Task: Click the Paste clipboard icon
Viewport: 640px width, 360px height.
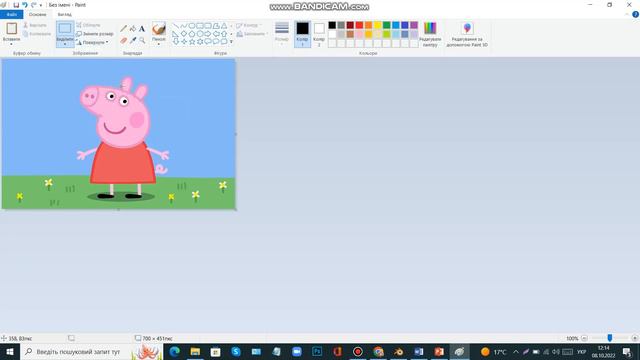Action: (11, 29)
